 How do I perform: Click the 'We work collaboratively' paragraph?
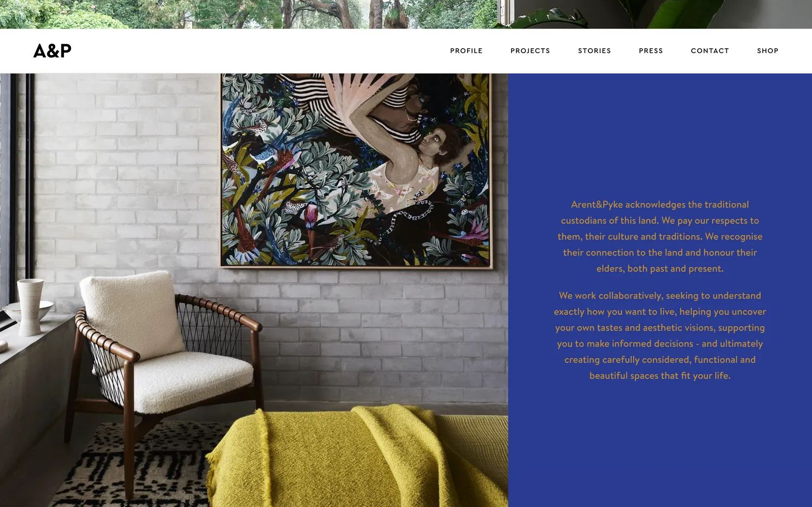coord(660,335)
